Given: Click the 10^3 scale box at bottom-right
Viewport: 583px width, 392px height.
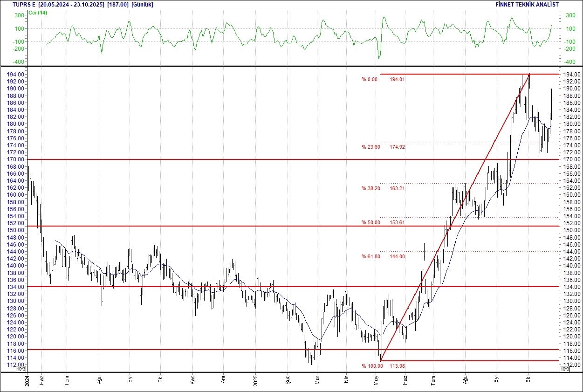Looking at the screenshot, I should 563,369.
